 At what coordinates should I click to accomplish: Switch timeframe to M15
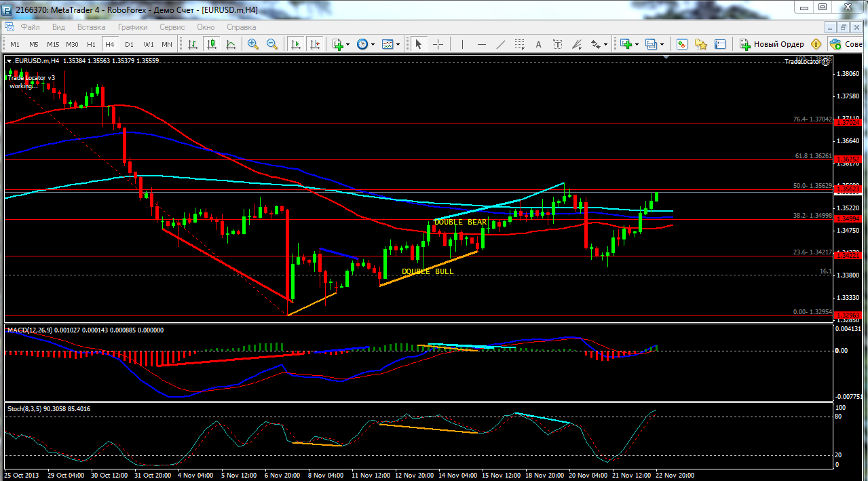click(x=53, y=44)
